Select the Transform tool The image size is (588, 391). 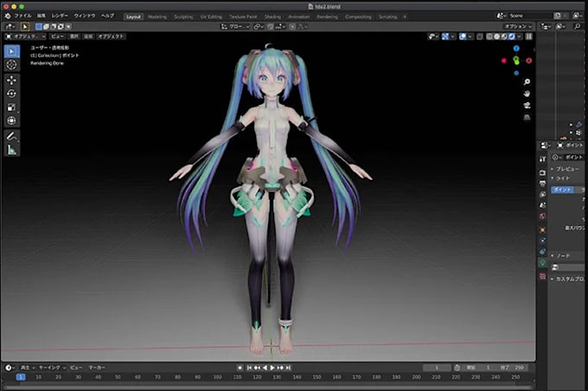(x=11, y=120)
